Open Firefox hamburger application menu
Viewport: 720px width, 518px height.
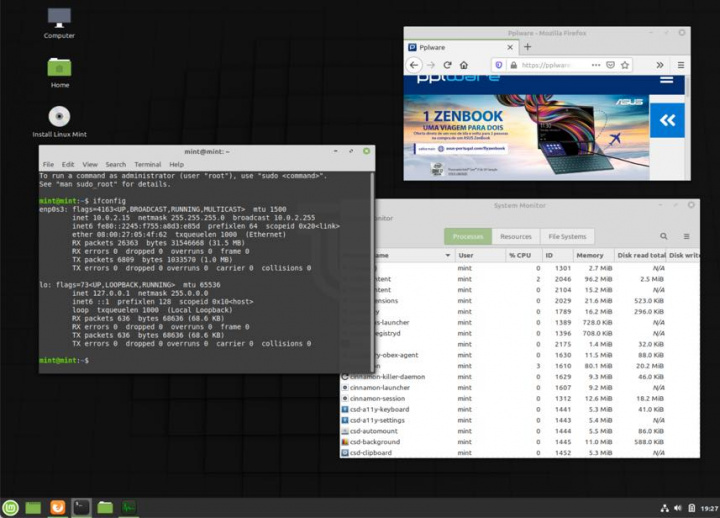point(680,65)
